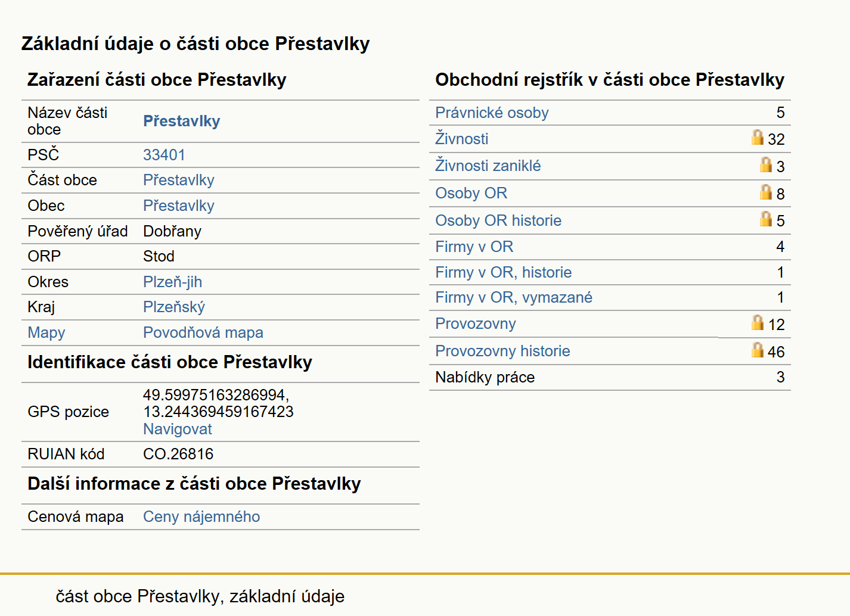This screenshot has height=616, width=850.
Task: Open the bold Přestavlky name link
Action: 181,121
